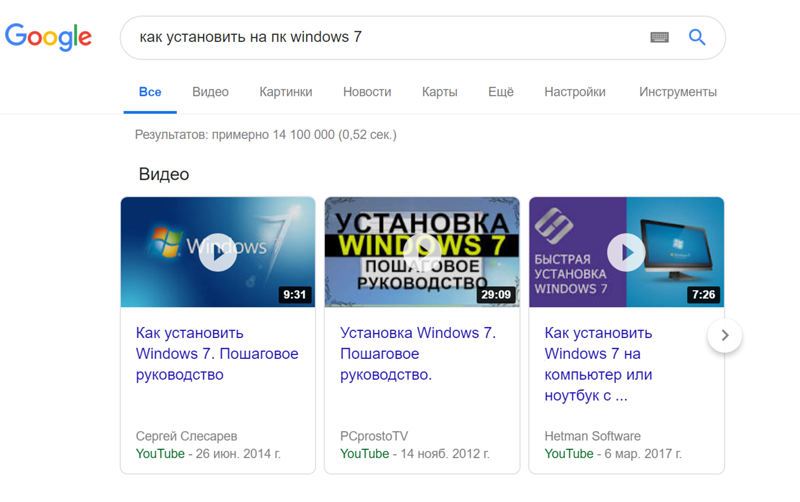This screenshot has height=502, width=800.
Task: Open Инструменты search tools
Action: pos(678,92)
